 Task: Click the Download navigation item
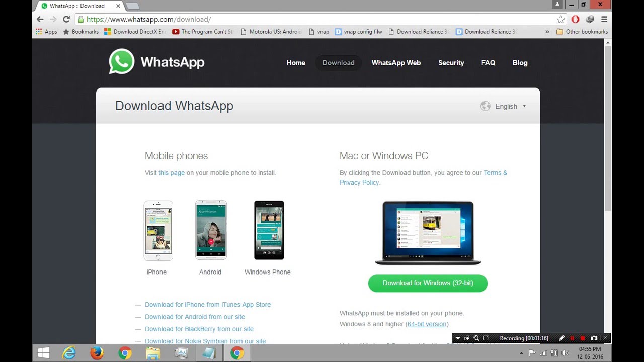coord(339,63)
